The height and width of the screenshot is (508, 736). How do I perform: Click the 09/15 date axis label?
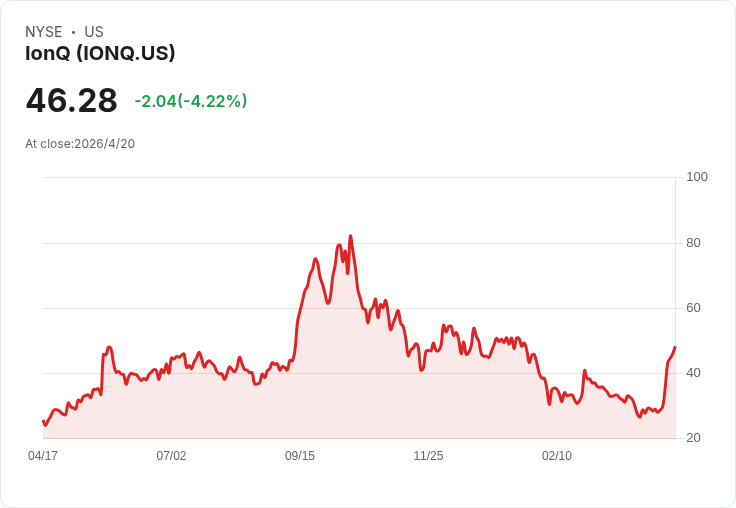coord(300,456)
